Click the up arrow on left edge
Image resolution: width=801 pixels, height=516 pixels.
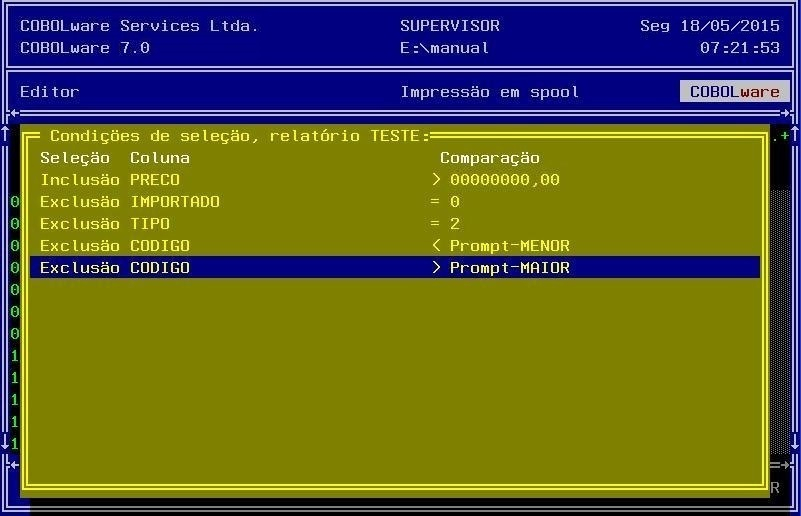pyautogui.click(x=5, y=135)
